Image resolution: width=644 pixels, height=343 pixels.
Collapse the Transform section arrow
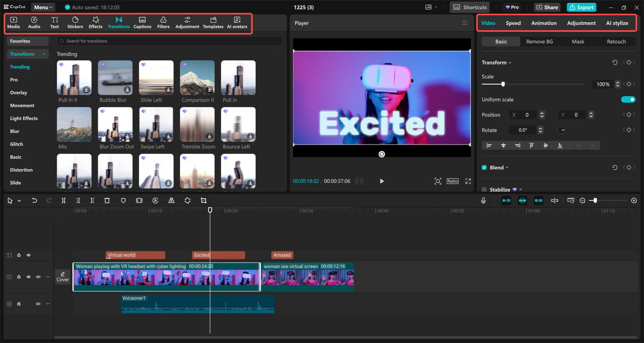coord(510,63)
